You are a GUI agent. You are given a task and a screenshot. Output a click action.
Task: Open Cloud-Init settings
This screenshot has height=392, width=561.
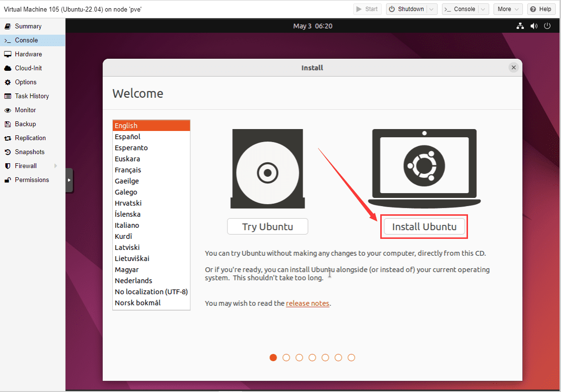33,68
